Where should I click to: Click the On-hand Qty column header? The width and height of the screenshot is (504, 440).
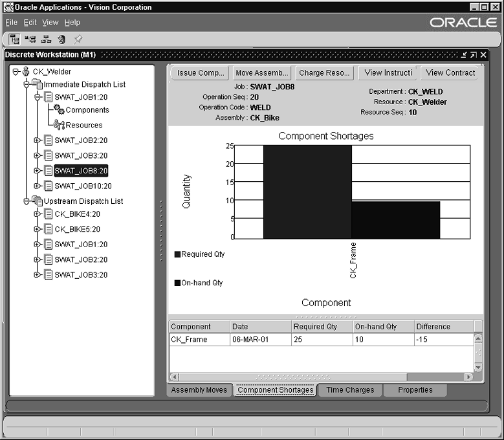[384, 327]
